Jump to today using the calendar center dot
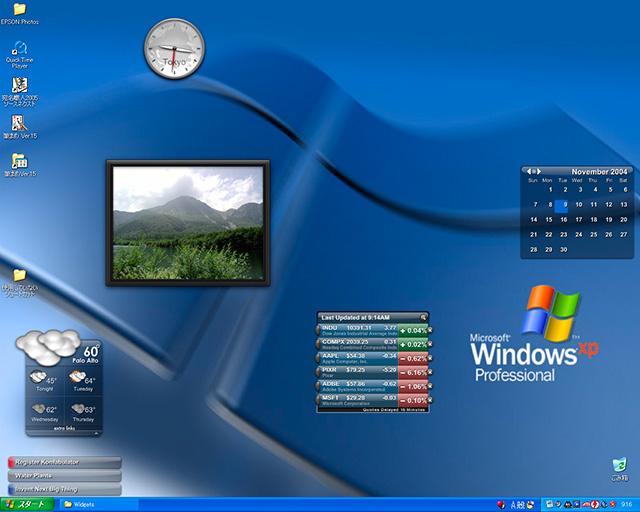Image resolution: width=640 pixels, height=512 pixels. [533, 171]
